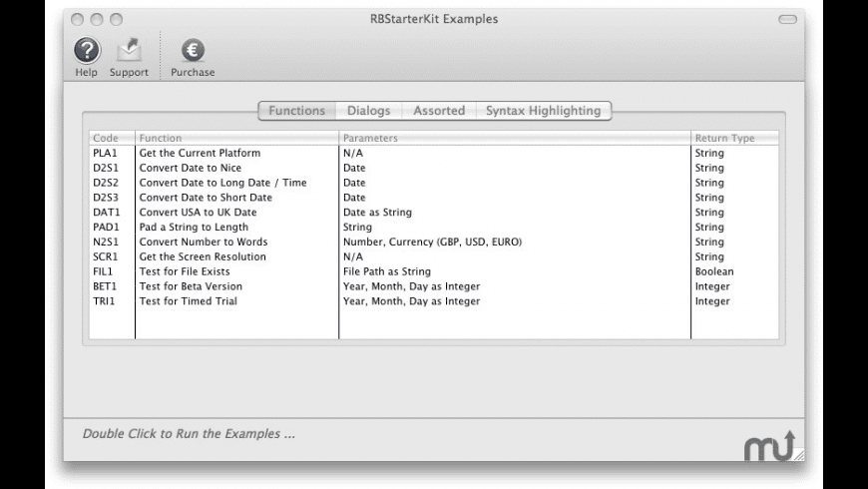Select 'Test for Beta Version' row

434,286
